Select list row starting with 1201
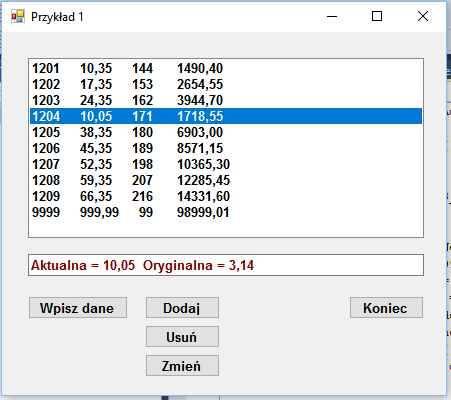 pos(226,68)
